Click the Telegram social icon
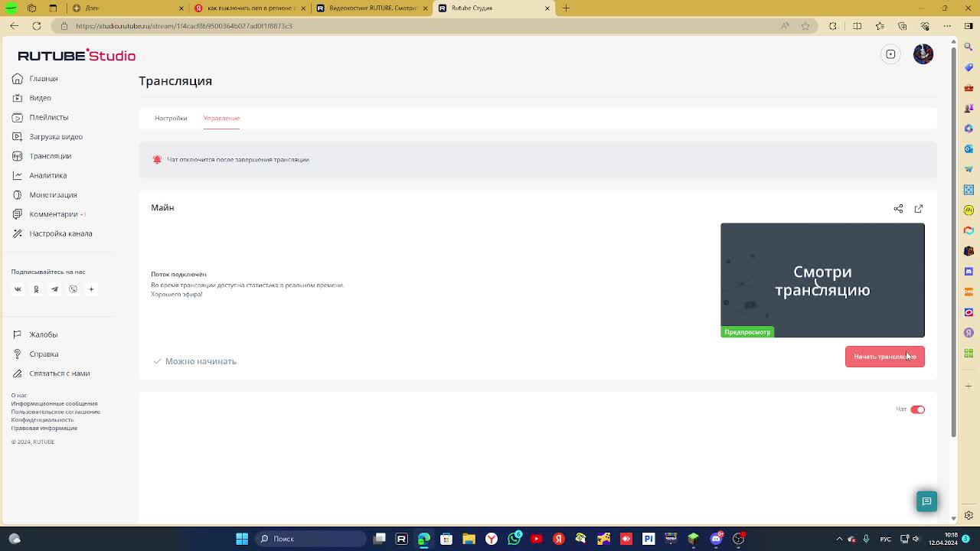 coord(54,289)
